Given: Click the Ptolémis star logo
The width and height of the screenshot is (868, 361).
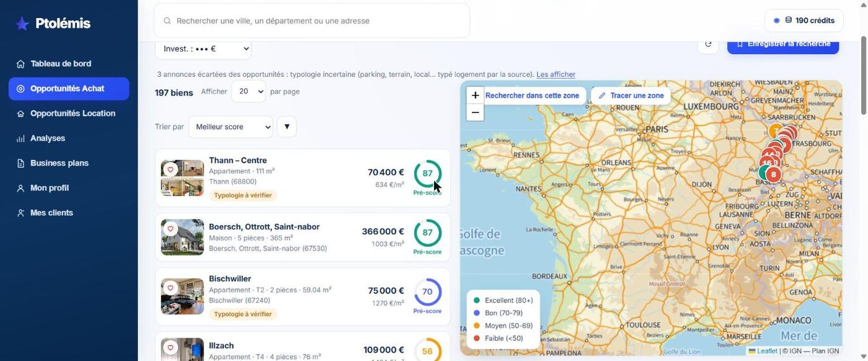Looking at the screenshot, I should [22, 24].
